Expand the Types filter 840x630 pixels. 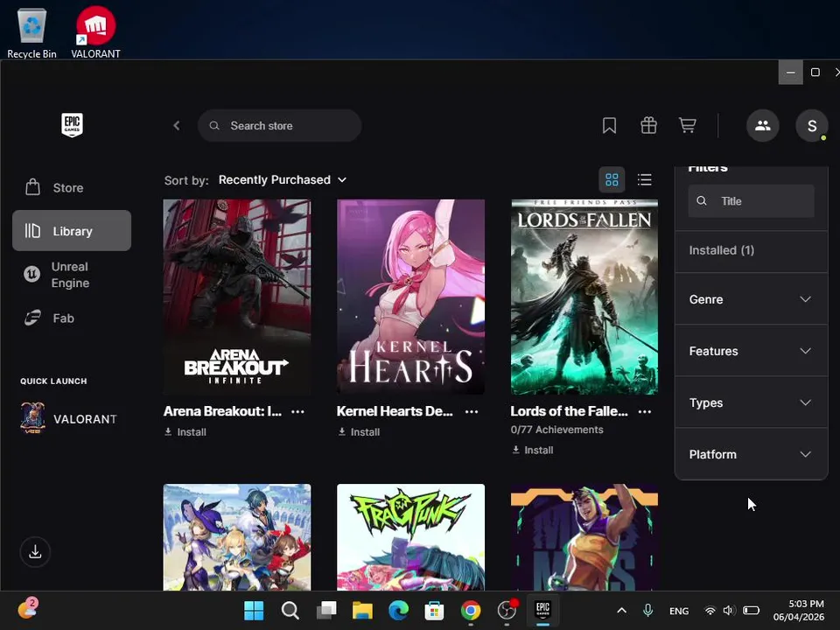(751, 402)
